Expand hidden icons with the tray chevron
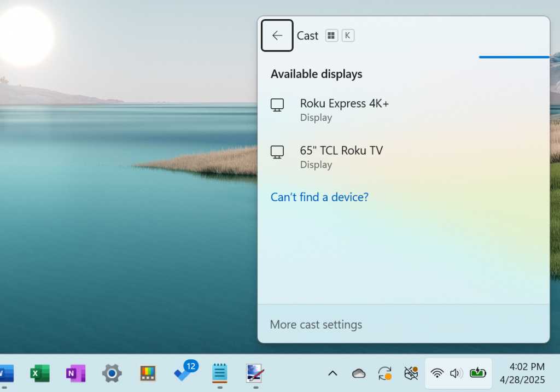This screenshot has width=560, height=392. tap(332, 373)
